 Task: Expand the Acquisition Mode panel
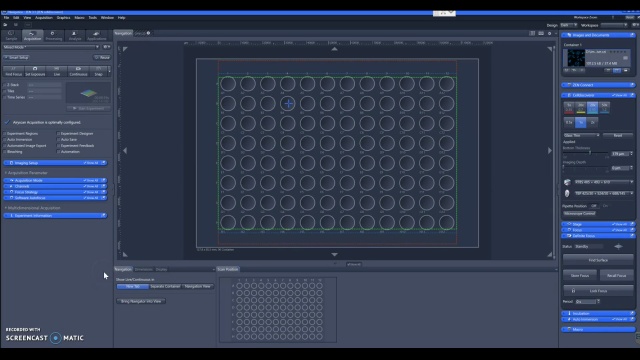pyautogui.click(x=55, y=180)
